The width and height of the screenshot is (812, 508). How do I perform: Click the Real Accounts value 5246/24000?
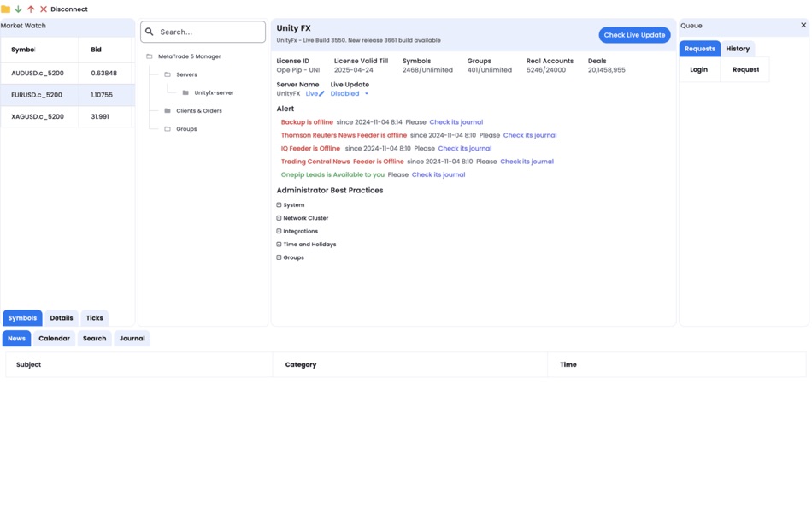[546, 70]
